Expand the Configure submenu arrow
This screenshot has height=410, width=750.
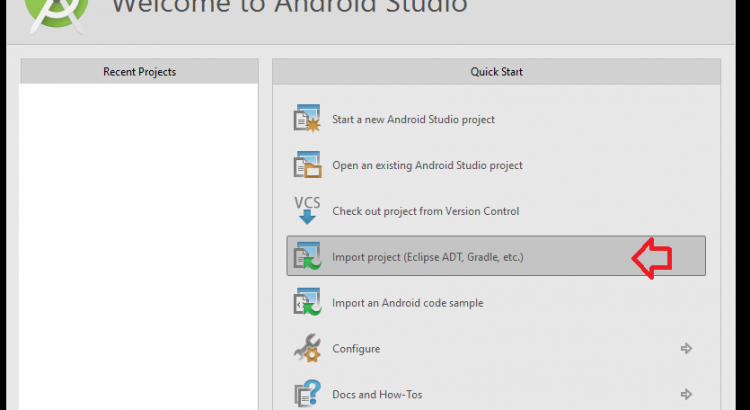click(686, 349)
